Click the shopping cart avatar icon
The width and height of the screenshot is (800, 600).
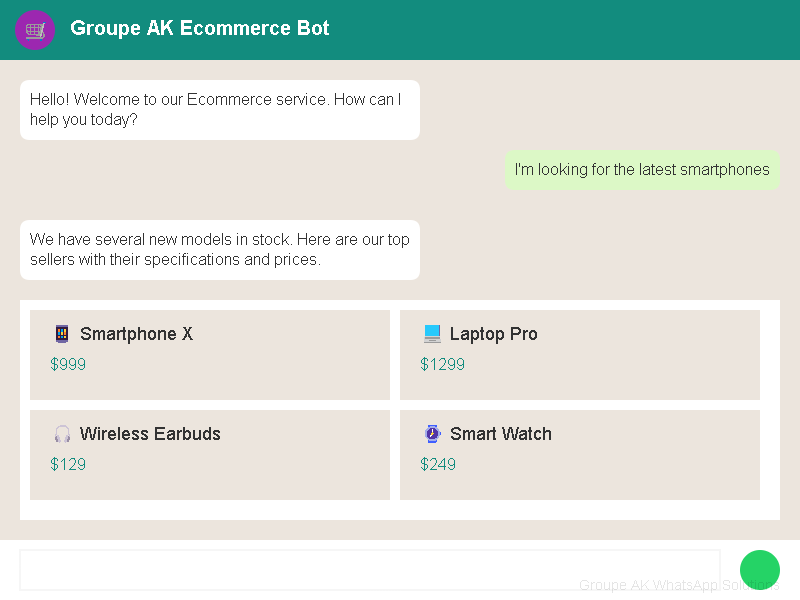(35, 30)
